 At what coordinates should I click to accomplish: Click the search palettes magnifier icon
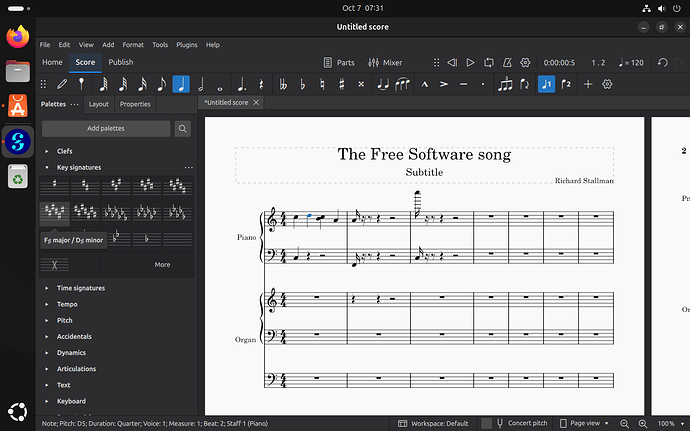tap(183, 129)
